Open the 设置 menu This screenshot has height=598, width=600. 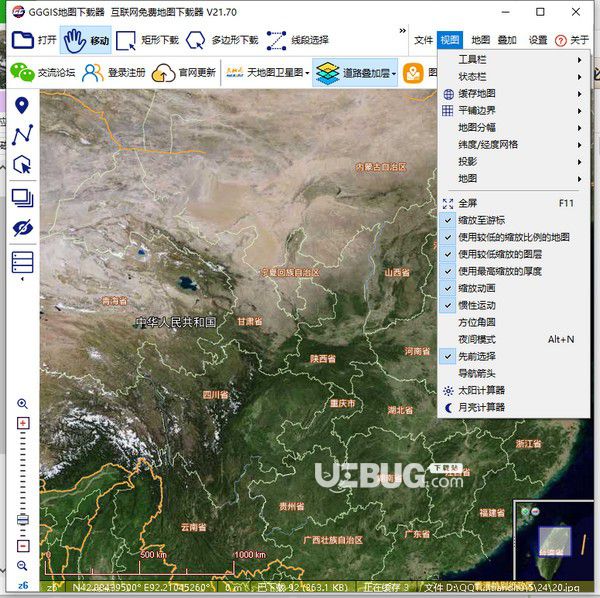coord(538,40)
